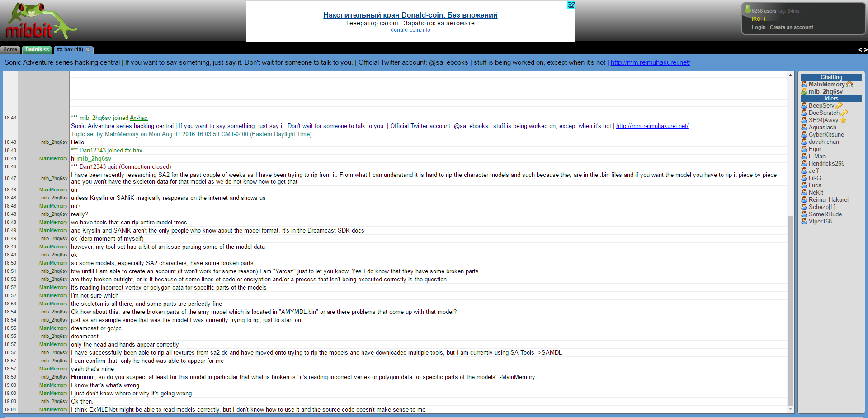The height and width of the screenshot is (418, 868).
Task: Open the donald-coin.info ad URL
Action: 410,30
